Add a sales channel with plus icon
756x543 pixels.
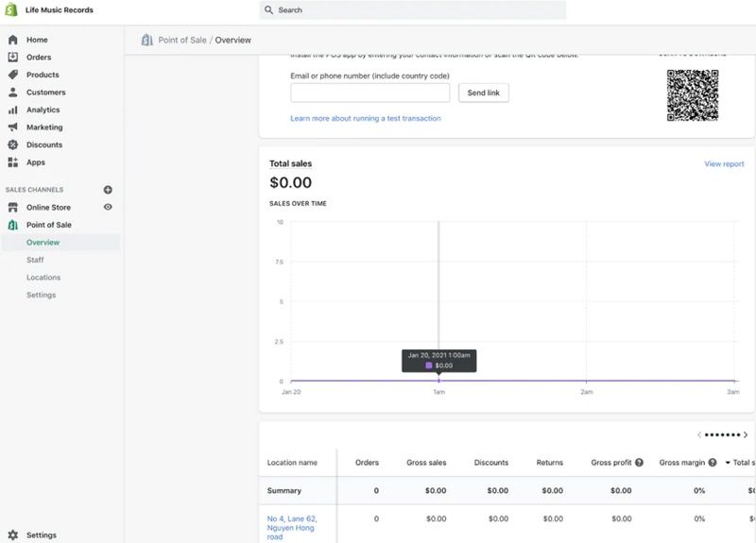(x=108, y=190)
